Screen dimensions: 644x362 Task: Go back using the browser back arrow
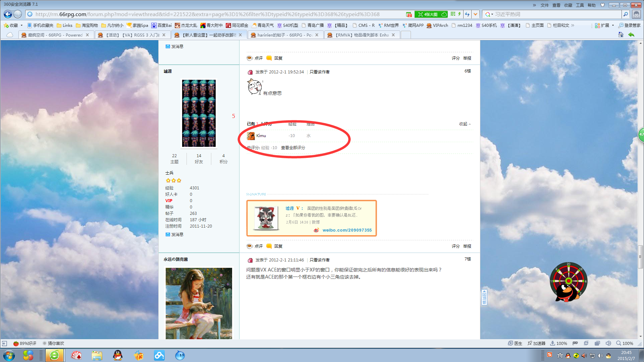click(8, 14)
